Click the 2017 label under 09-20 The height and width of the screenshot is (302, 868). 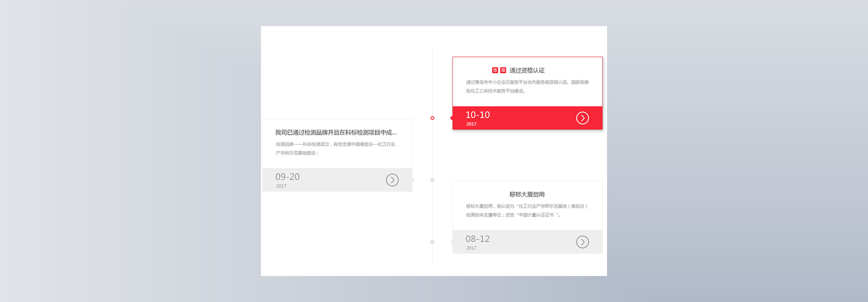pyautogui.click(x=281, y=186)
